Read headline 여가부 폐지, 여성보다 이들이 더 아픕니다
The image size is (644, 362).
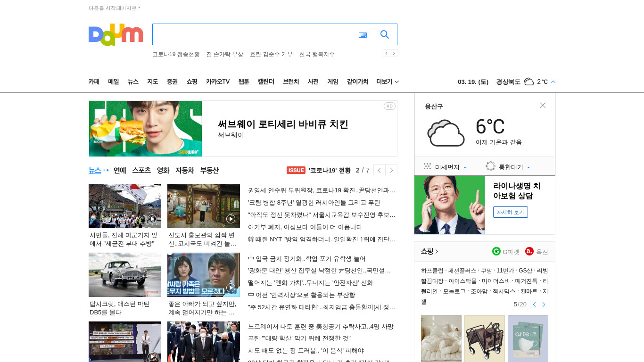(x=305, y=227)
